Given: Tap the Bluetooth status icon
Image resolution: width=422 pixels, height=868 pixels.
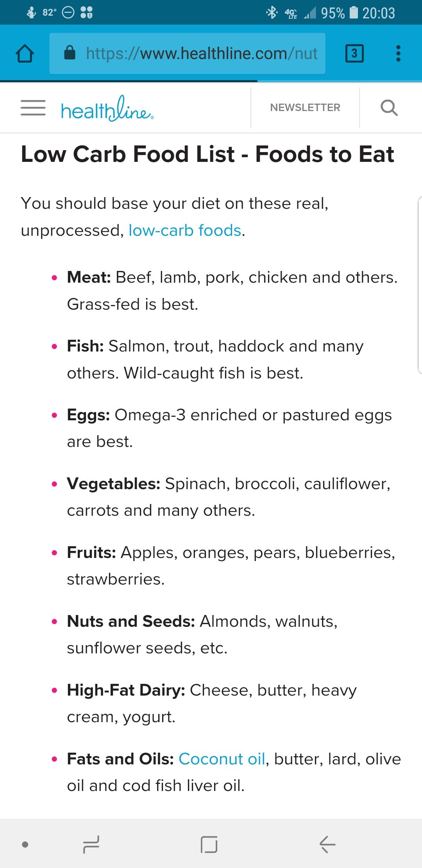Looking at the screenshot, I should point(272,13).
